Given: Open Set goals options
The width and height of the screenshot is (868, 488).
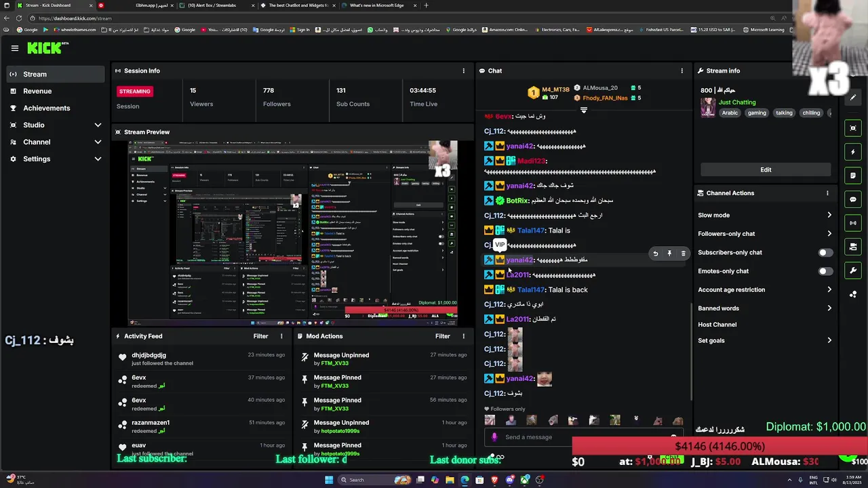Looking at the screenshot, I should coord(765,340).
